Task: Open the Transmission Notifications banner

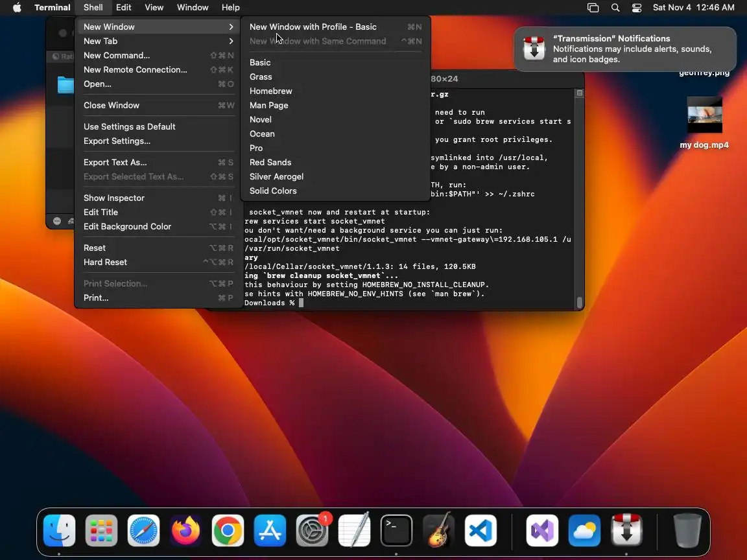Action: click(x=625, y=49)
